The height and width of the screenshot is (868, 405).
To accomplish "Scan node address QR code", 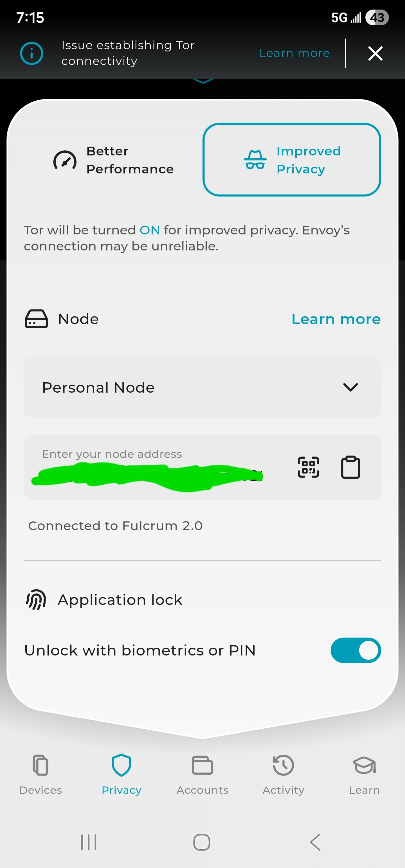I will click(308, 467).
